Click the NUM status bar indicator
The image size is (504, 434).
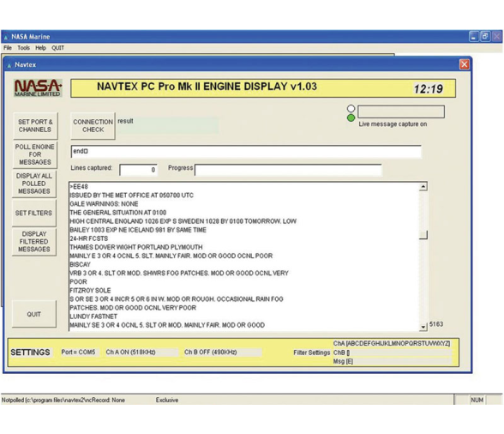[x=477, y=401]
